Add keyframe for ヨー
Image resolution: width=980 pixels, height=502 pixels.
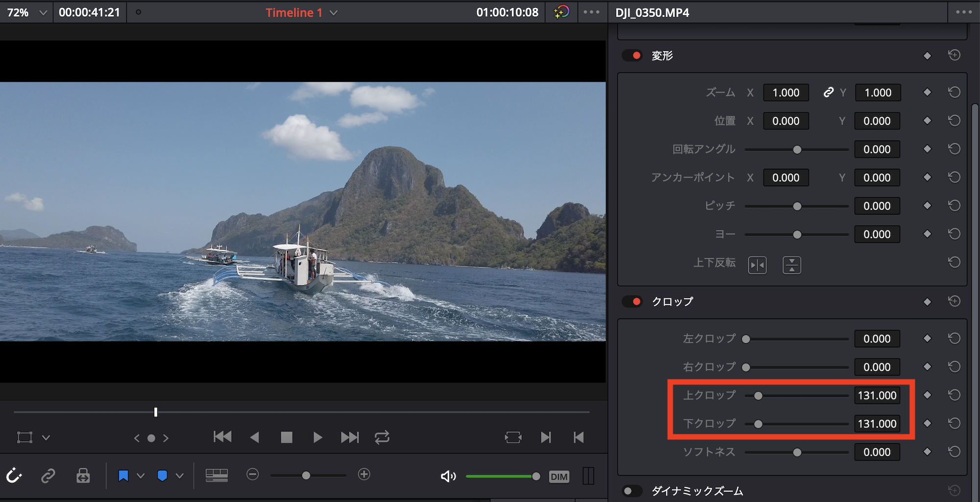[x=927, y=234]
